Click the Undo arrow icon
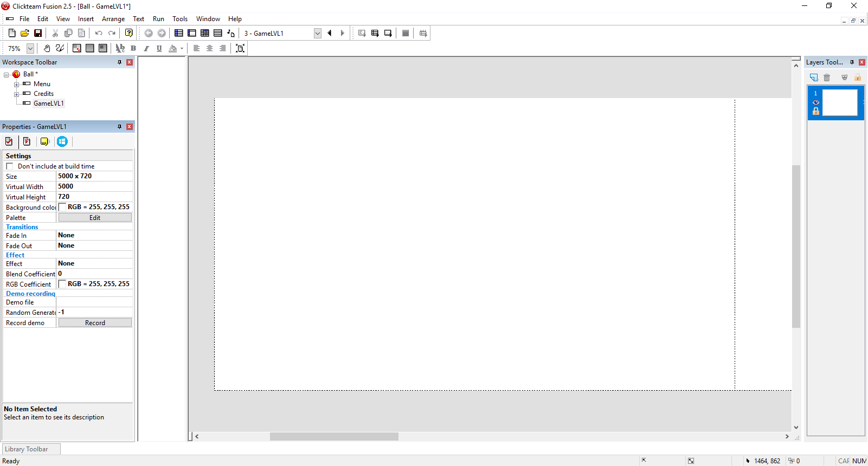 click(99, 33)
